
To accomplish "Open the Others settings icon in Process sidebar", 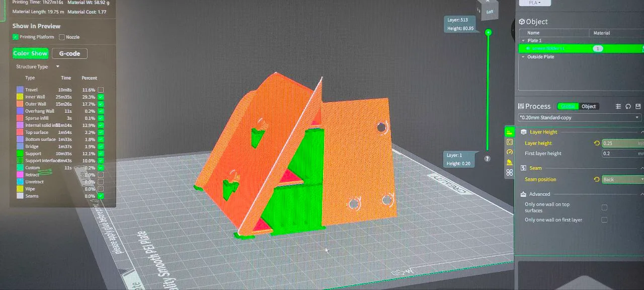I will 509,172.
